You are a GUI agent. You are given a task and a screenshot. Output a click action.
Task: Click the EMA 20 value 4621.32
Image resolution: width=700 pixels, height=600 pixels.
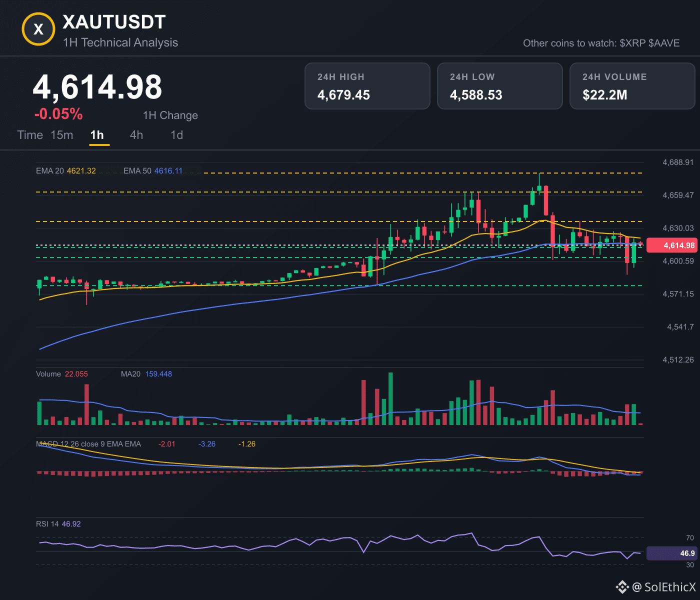pos(81,171)
